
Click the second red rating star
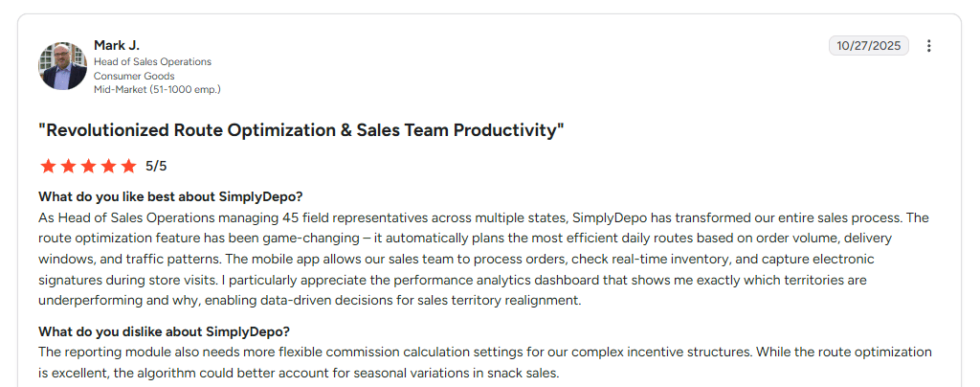click(x=68, y=167)
